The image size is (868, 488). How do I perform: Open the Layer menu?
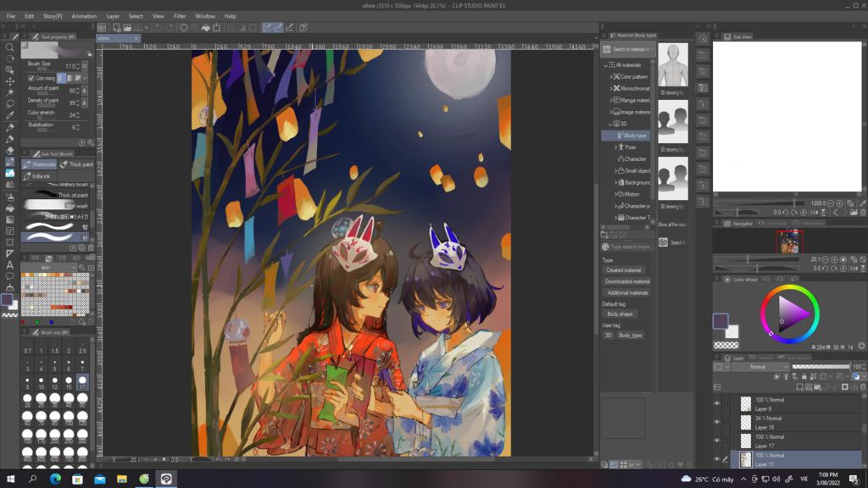click(113, 16)
